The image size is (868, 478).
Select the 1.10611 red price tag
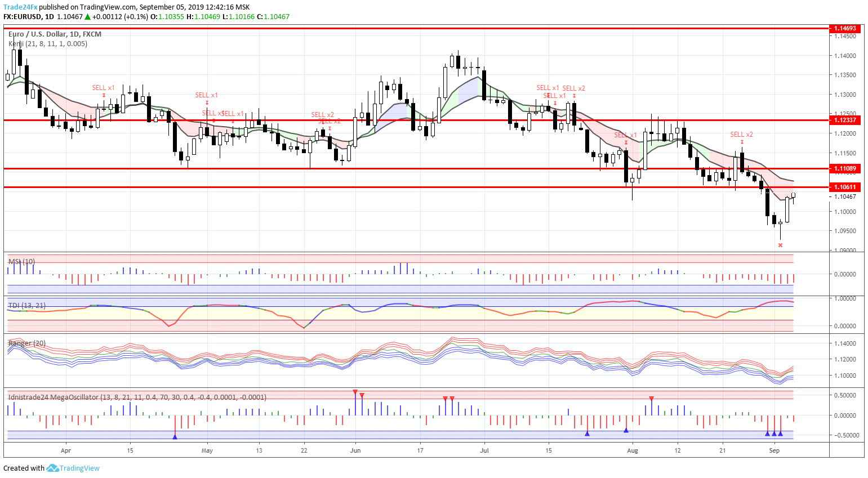(845, 187)
